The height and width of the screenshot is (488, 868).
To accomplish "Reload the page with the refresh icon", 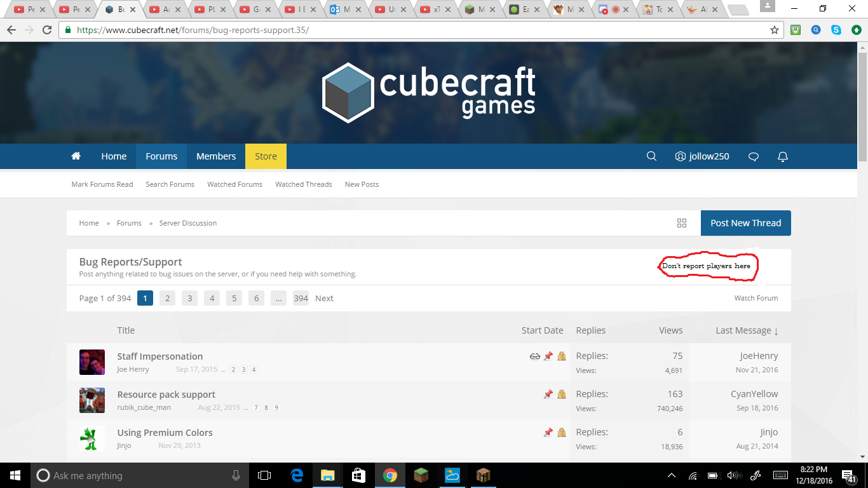I will pos(47,30).
